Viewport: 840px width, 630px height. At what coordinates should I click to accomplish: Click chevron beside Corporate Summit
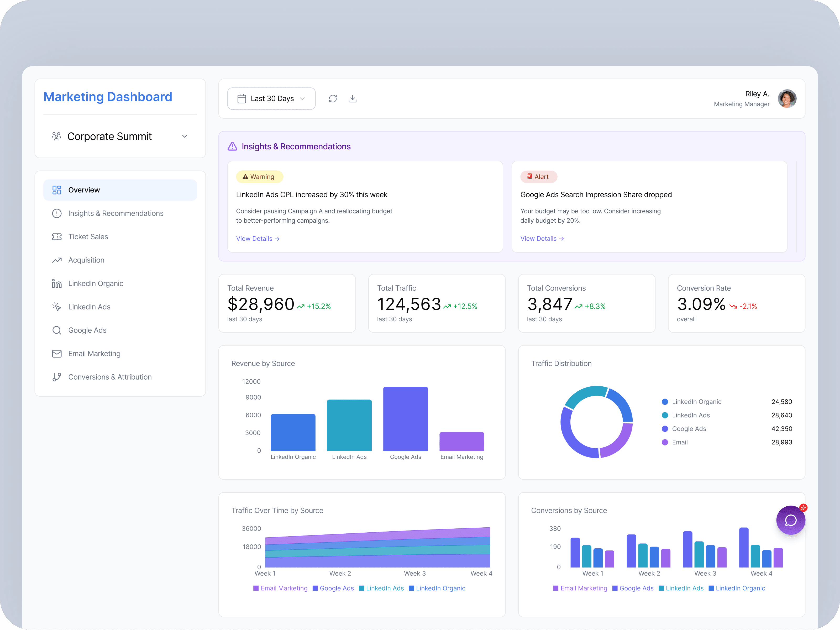pyautogui.click(x=185, y=136)
